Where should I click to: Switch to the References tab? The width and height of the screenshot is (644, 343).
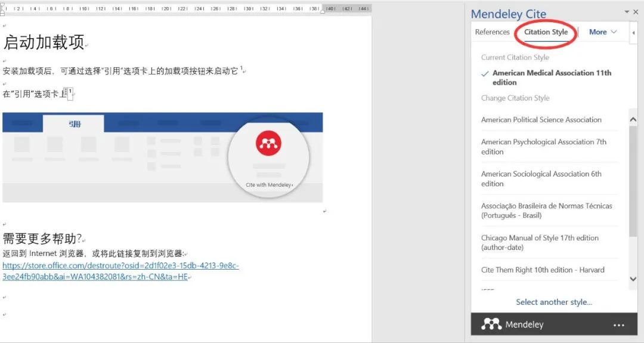(x=492, y=32)
